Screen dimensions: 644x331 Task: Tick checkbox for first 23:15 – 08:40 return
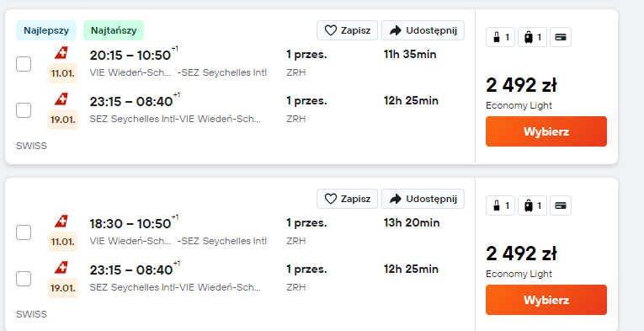[24, 110]
